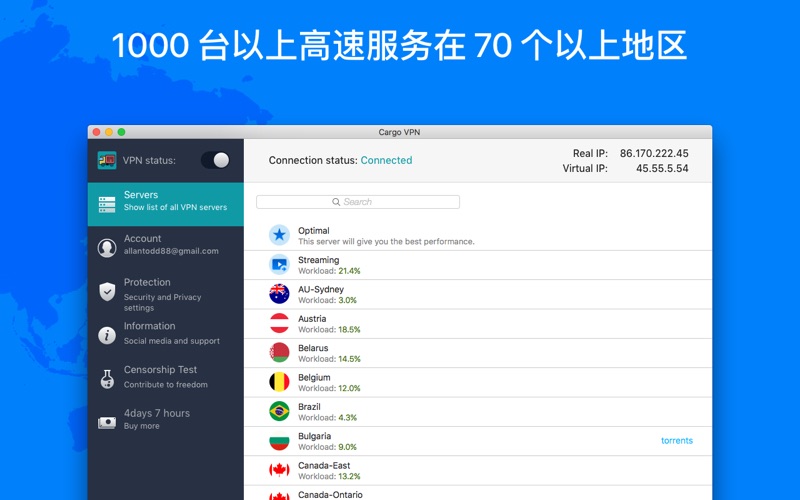
Task: Click the magnifier icon in search box
Action: point(336,202)
